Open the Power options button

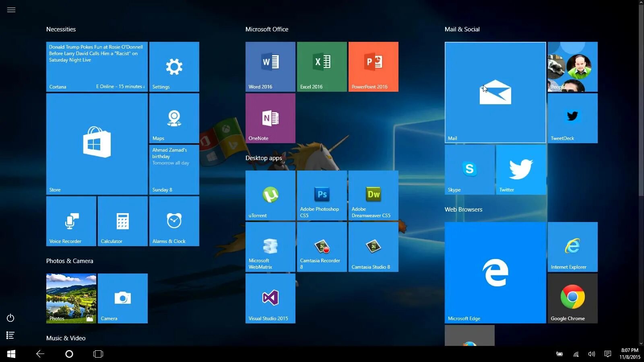(10, 318)
